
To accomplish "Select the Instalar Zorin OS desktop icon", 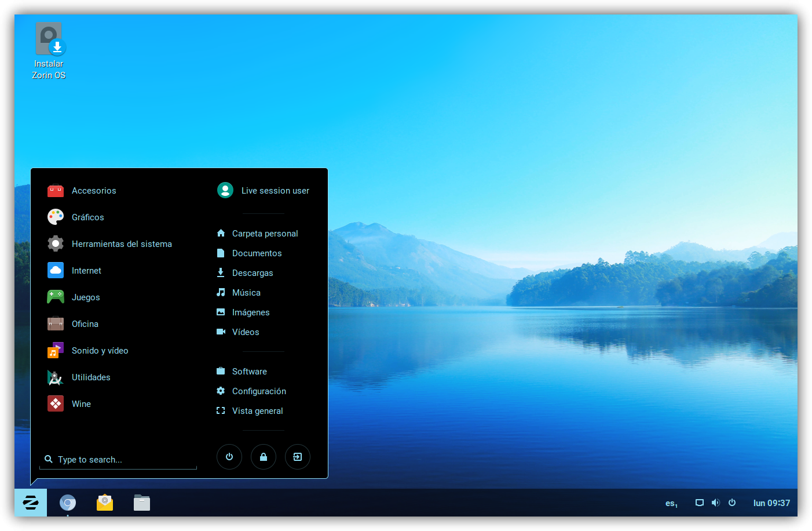I will coord(49,51).
